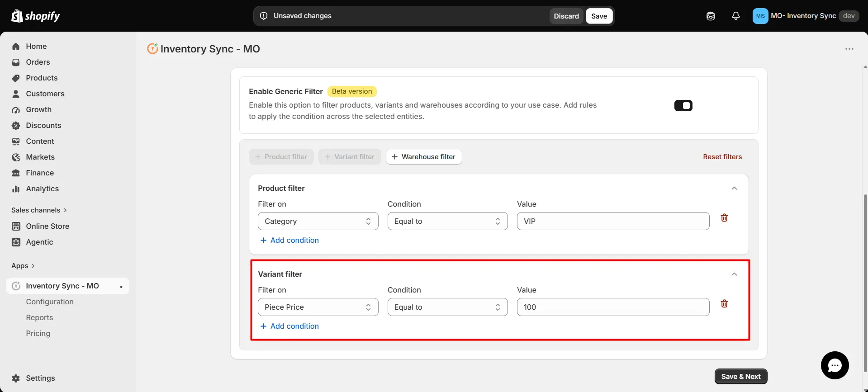This screenshot has height=392, width=868.
Task: Click the Settings gear icon
Action: coord(16,378)
